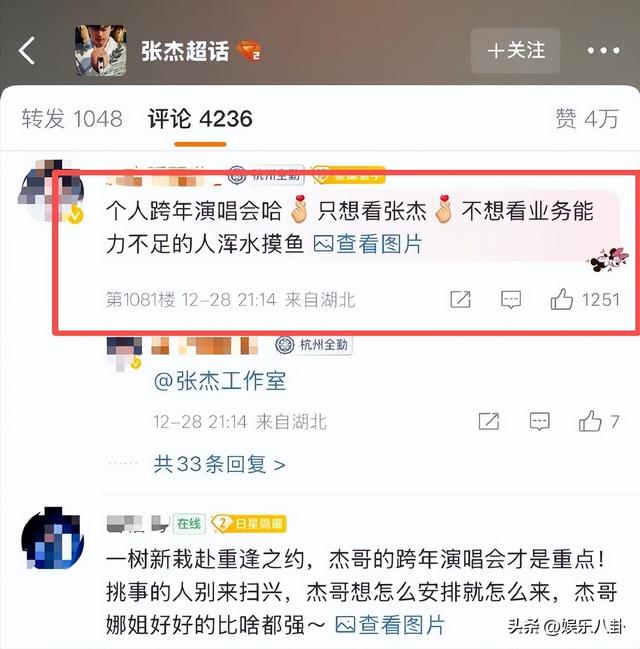This screenshot has width=640, height=649.
Task: Tap the reply's comment bubble icon
Action: (x=540, y=421)
